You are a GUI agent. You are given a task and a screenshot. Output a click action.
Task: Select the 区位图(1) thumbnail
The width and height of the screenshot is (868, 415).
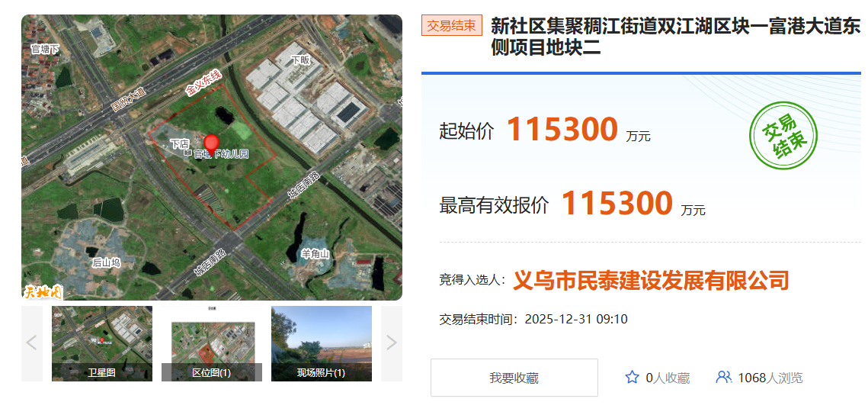point(211,343)
